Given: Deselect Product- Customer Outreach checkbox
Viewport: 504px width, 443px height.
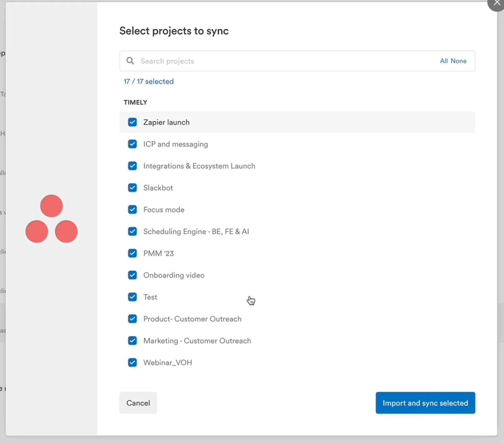Looking at the screenshot, I should click(x=133, y=319).
